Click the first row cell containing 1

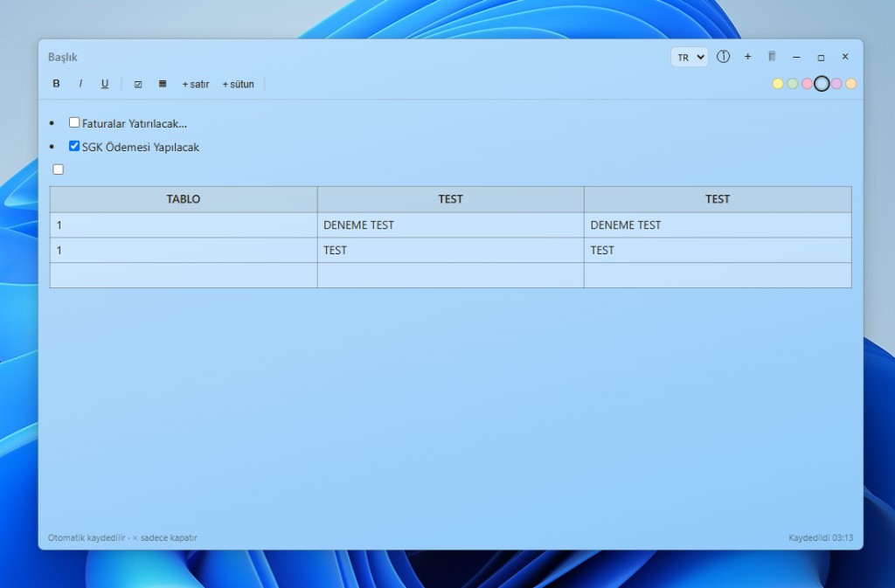[x=184, y=225]
